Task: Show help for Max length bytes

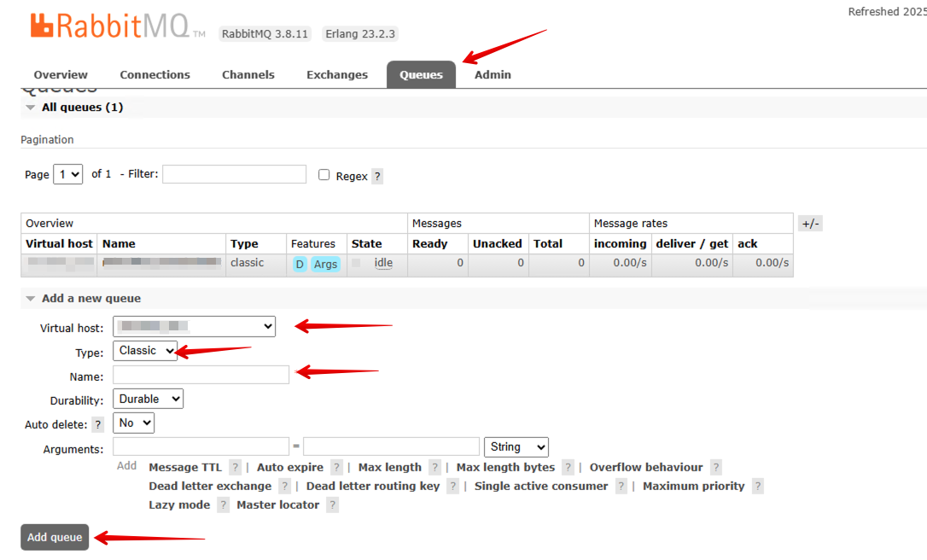Action: click(568, 468)
